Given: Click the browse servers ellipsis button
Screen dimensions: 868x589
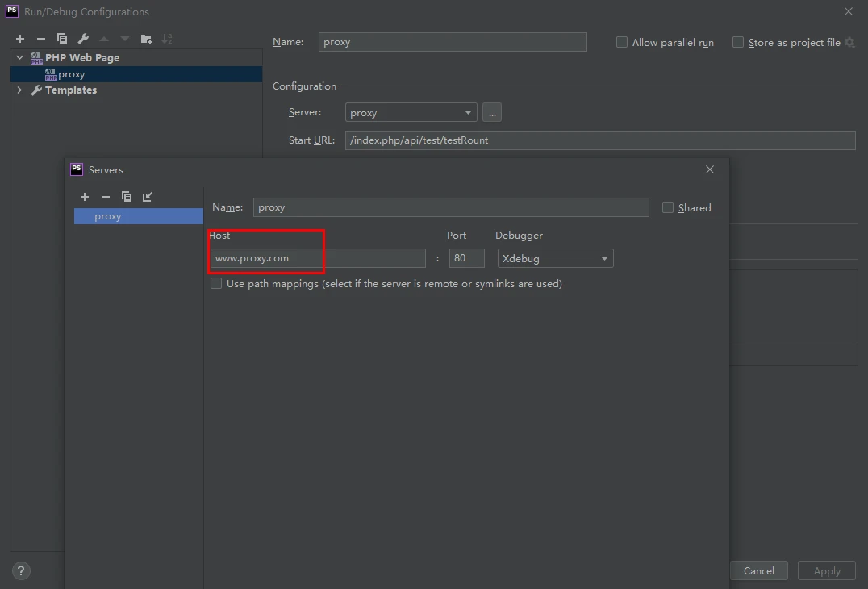Looking at the screenshot, I should 492,113.
